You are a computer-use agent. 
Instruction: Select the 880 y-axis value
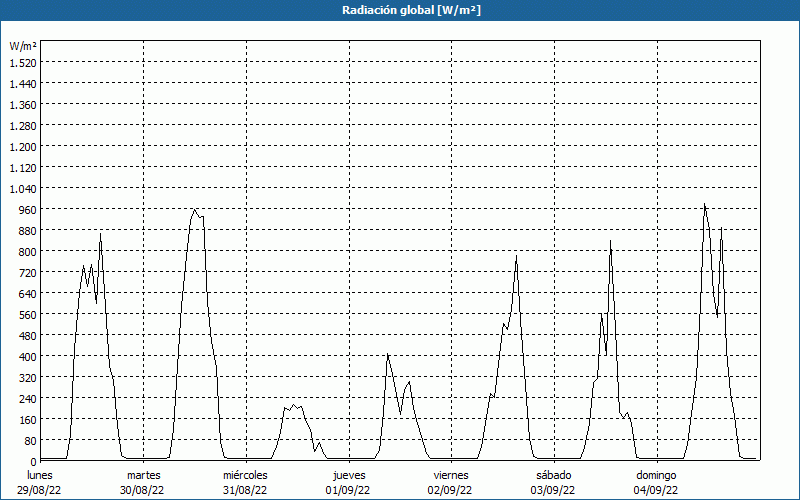(28, 231)
